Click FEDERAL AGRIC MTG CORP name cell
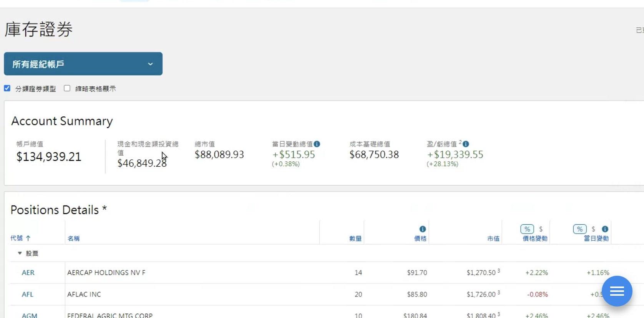This screenshot has height=318, width=644. pyautogui.click(x=110, y=315)
